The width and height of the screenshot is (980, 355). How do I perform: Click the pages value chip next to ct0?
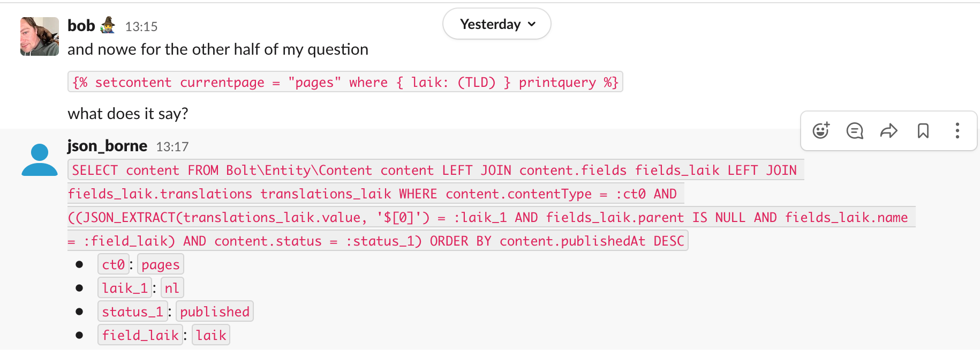pyautogui.click(x=160, y=264)
